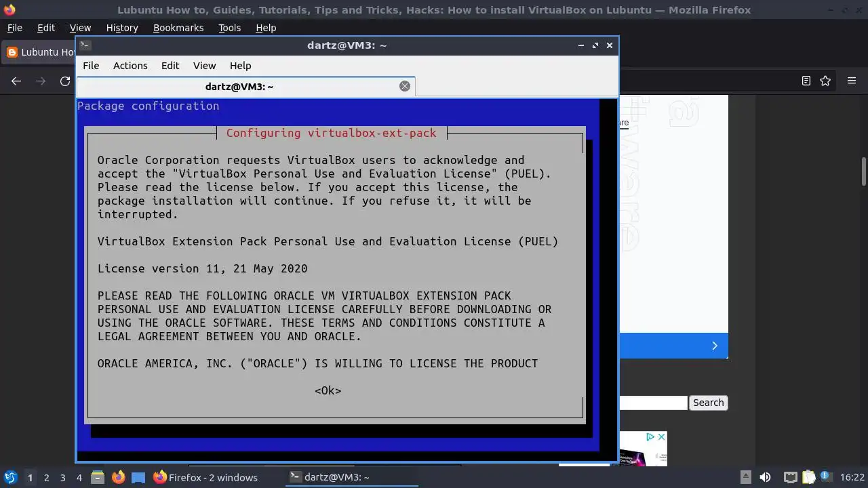The image size is (868, 488).
Task: Click the "License version 11, 21 May 2020" line
Action: tap(202, 268)
